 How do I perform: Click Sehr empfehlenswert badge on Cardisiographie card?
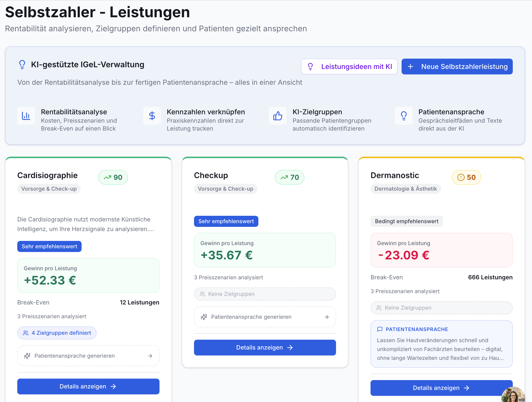pyautogui.click(x=49, y=247)
